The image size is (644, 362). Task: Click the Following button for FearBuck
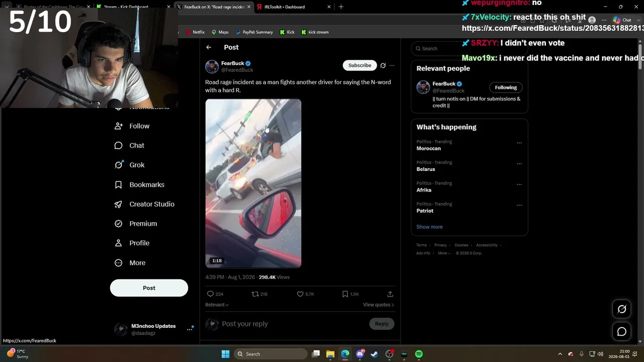pos(506,87)
